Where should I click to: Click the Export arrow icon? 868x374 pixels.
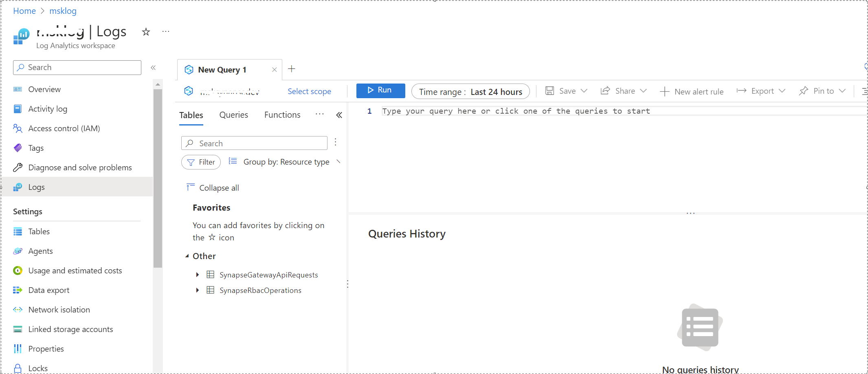[x=741, y=90]
